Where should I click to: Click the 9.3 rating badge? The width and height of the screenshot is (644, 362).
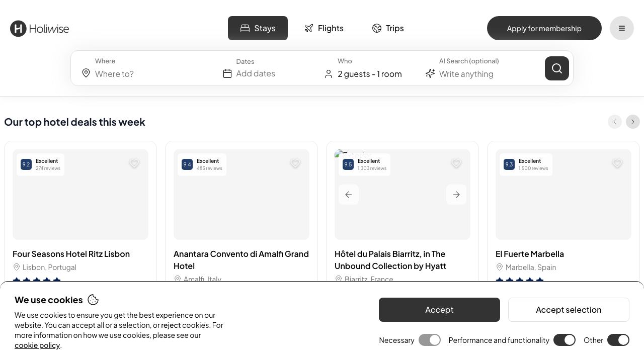[509, 164]
